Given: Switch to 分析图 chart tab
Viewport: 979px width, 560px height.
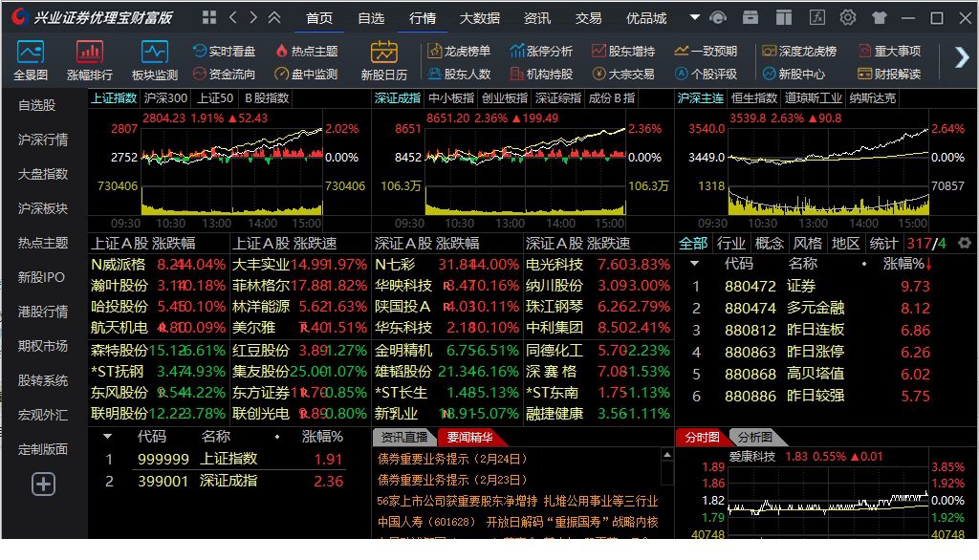Looking at the screenshot, I should 754,437.
